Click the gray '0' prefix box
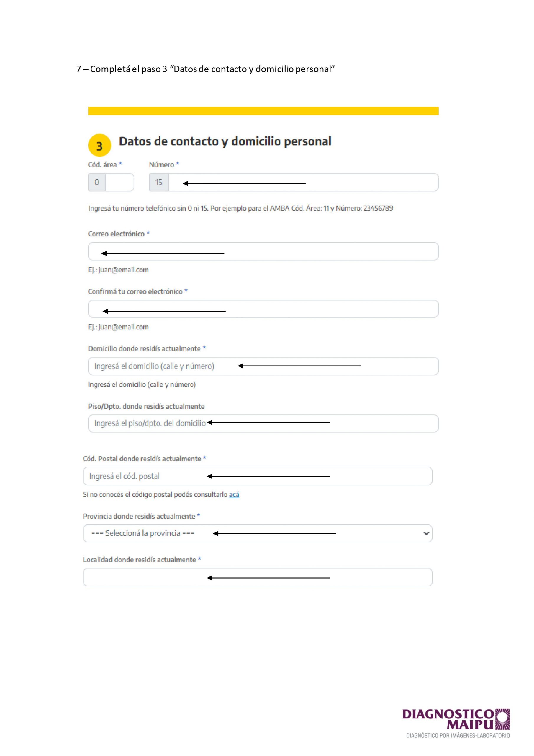The width and height of the screenshot is (534, 756). point(97,182)
